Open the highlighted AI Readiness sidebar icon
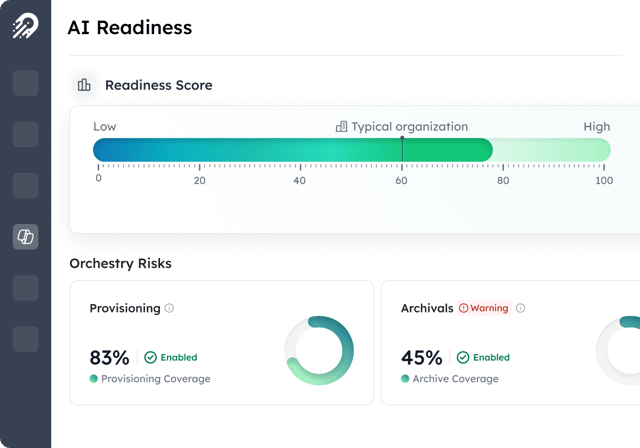Image resolution: width=640 pixels, height=448 pixels. (x=25, y=237)
